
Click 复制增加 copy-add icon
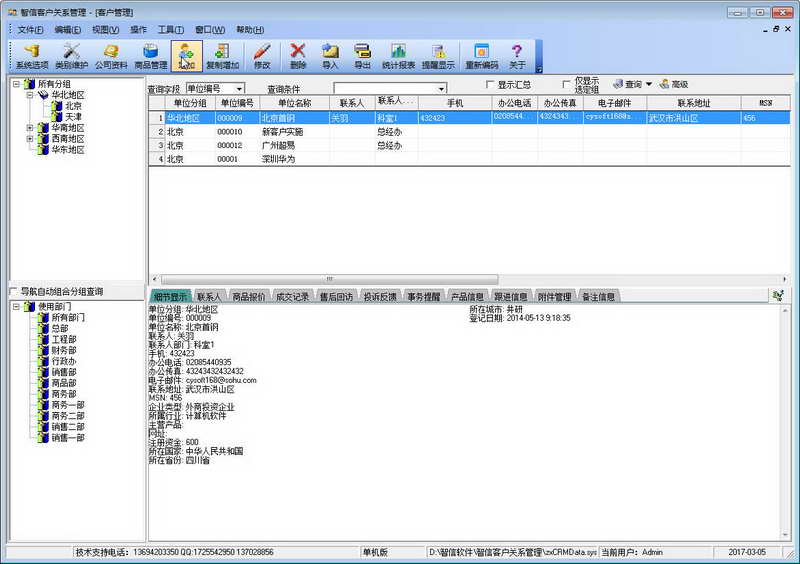click(x=222, y=56)
